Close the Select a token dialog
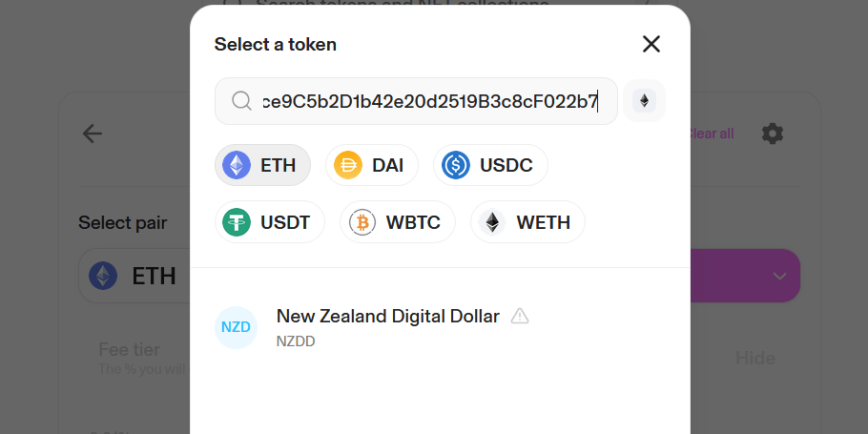Image resolution: width=868 pixels, height=434 pixels. pyautogui.click(x=651, y=44)
